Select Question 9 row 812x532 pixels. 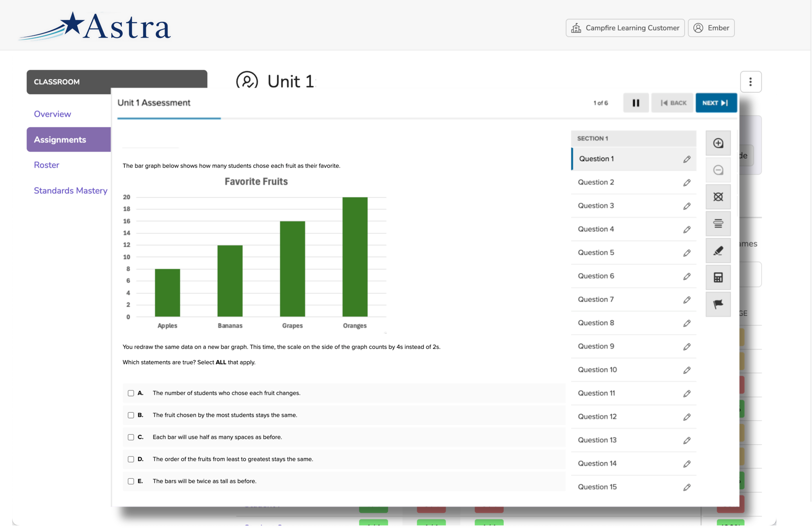(633, 346)
